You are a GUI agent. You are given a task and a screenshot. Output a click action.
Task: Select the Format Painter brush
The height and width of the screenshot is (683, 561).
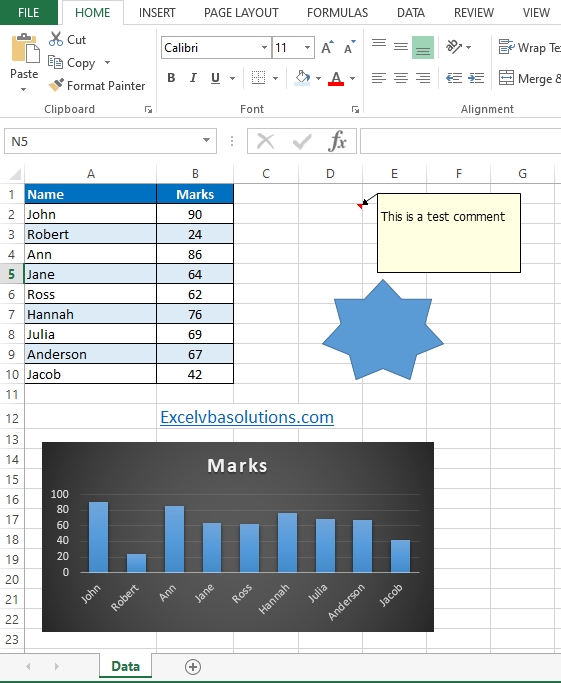56,85
